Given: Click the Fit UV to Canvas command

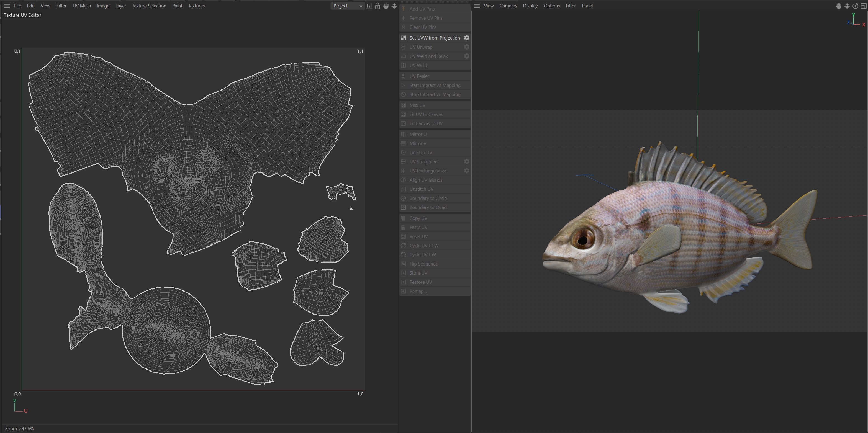Looking at the screenshot, I should pyautogui.click(x=426, y=114).
